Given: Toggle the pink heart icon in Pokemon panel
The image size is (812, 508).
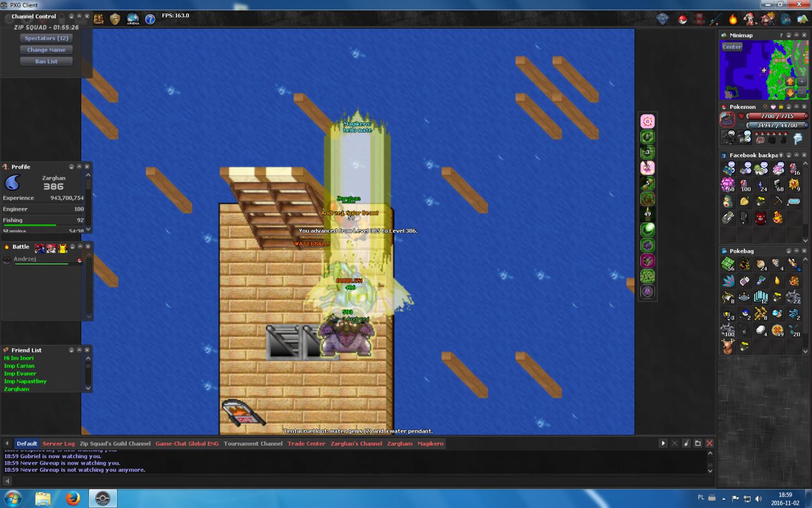Looking at the screenshot, I should [773, 107].
